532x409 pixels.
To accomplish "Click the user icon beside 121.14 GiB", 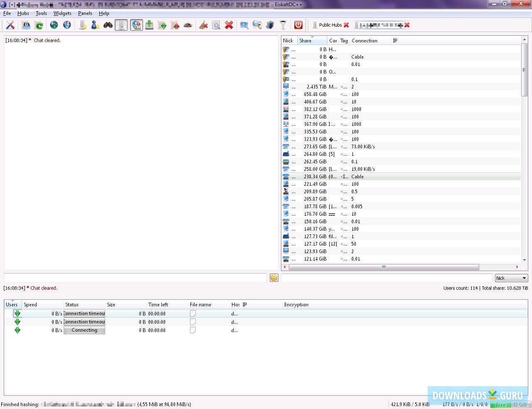I will (x=286, y=259).
